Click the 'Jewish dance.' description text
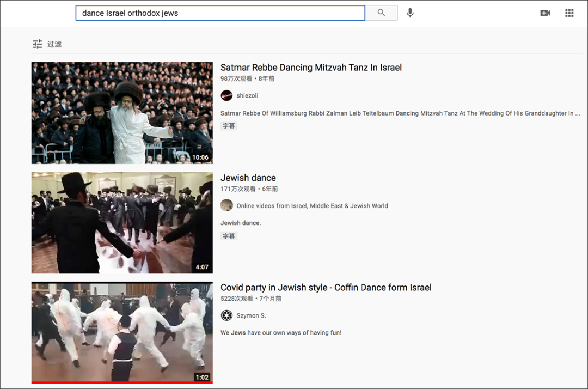Screen dimensions: 588x389 [241, 223]
